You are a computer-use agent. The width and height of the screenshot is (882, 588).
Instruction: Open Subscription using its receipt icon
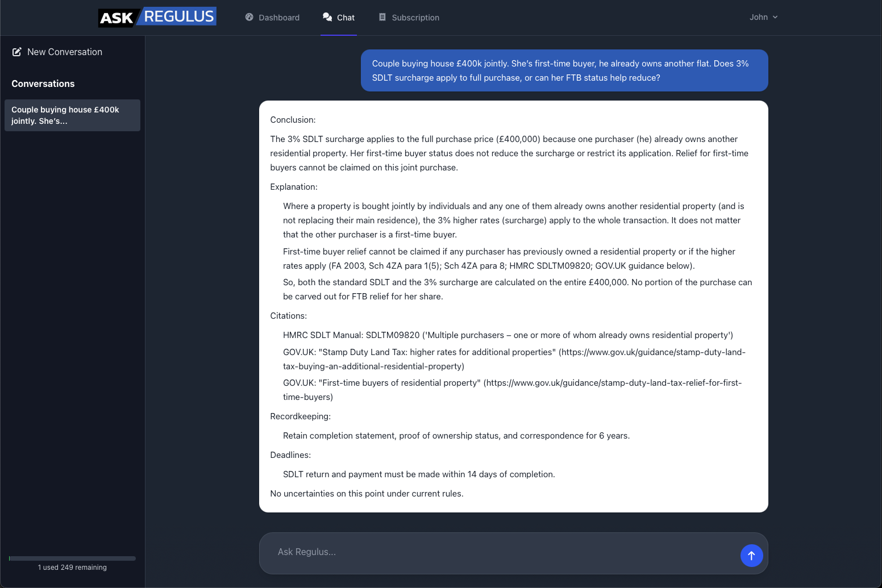(x=382, y=17)
